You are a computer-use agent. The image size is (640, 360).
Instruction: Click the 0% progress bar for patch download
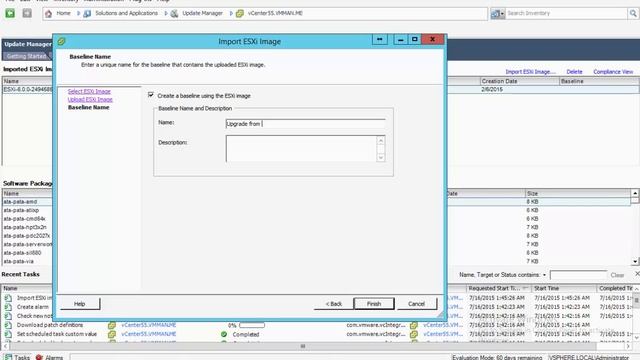click(252, 325)
